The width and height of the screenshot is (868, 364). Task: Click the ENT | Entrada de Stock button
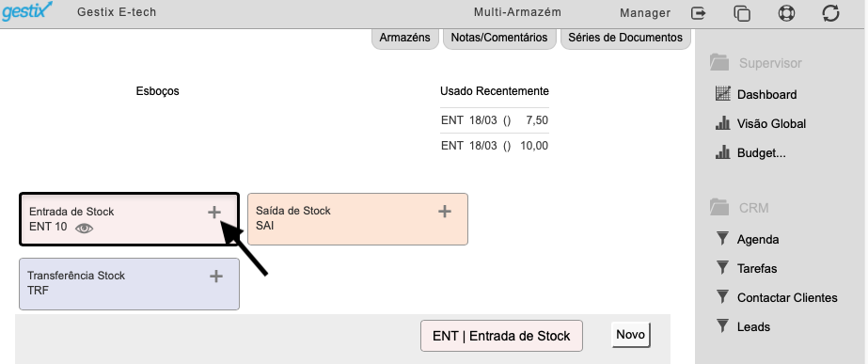tap(501, 336)
